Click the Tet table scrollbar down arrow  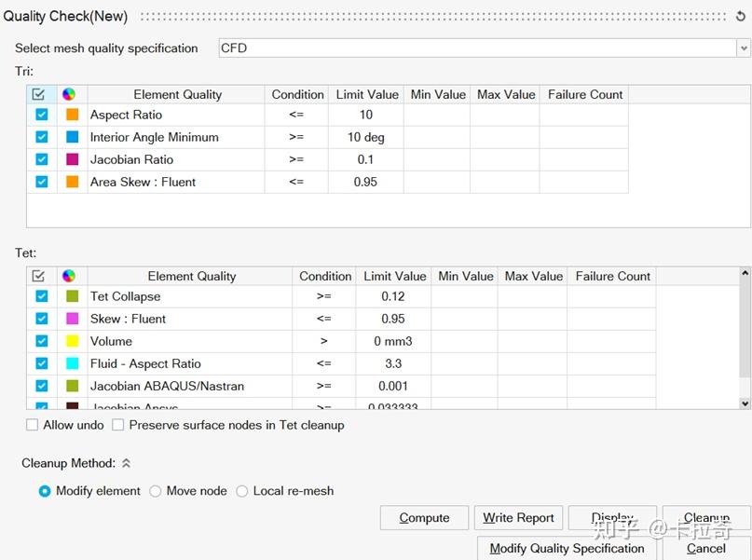click(745, 403)
